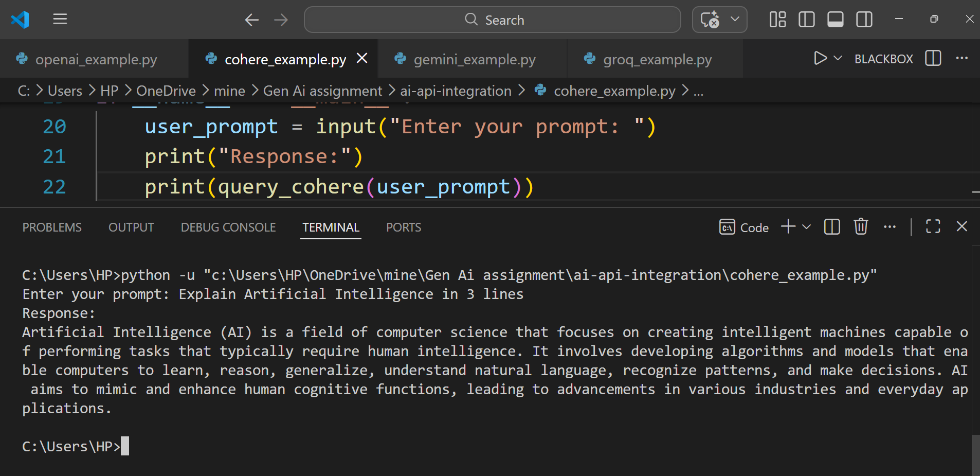
Task: Click the Search command center box
Action: pos(493,20)
